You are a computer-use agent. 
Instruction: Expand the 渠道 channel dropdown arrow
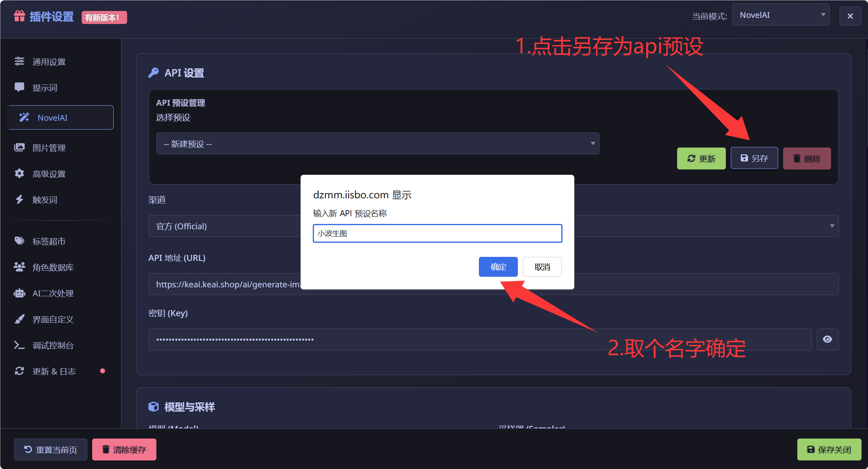[x=831, y=226]
